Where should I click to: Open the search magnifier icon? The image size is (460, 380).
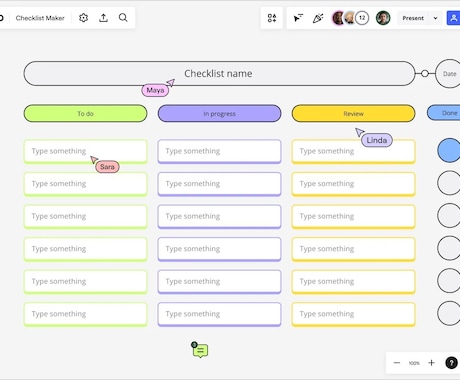point(123,18)
